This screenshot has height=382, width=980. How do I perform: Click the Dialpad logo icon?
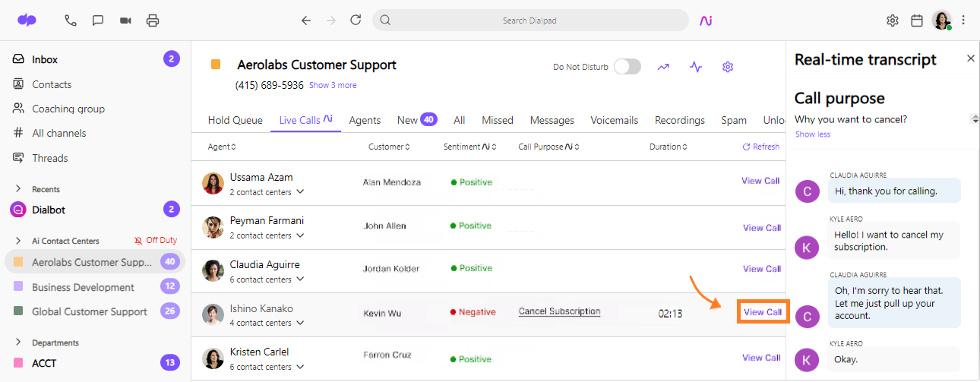27,21
